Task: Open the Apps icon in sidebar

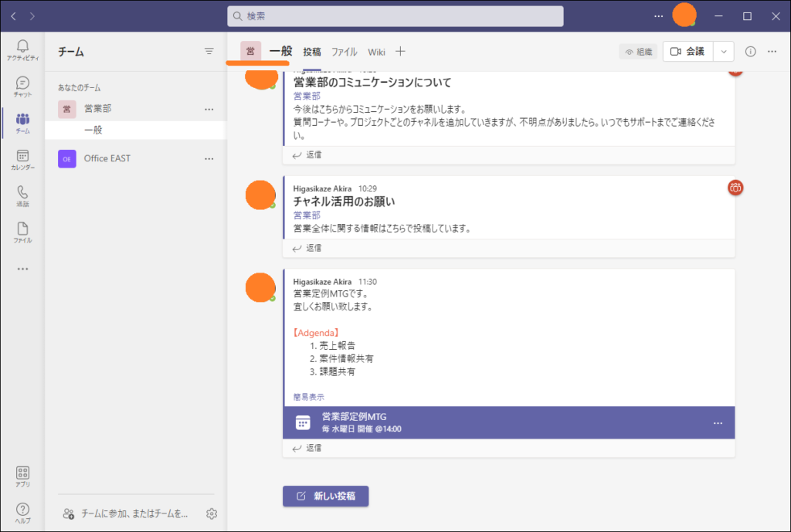Action: tap(22, 476)
